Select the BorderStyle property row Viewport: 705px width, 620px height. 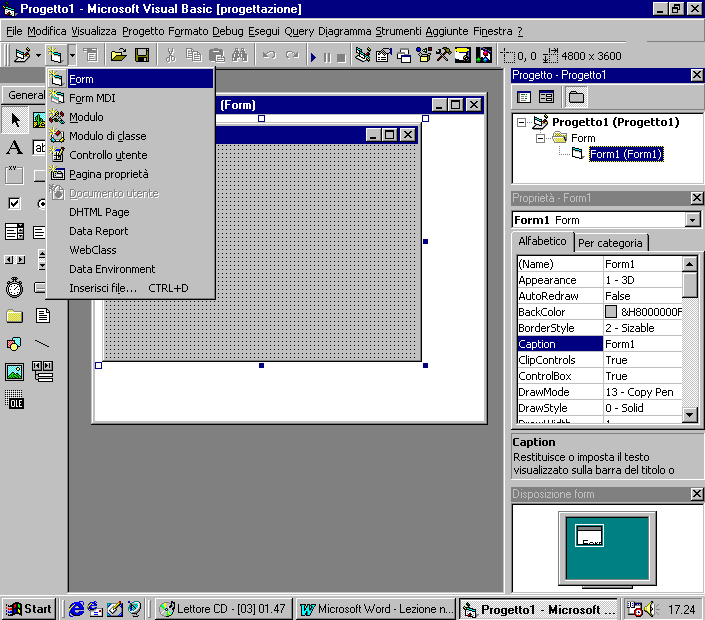599,328
